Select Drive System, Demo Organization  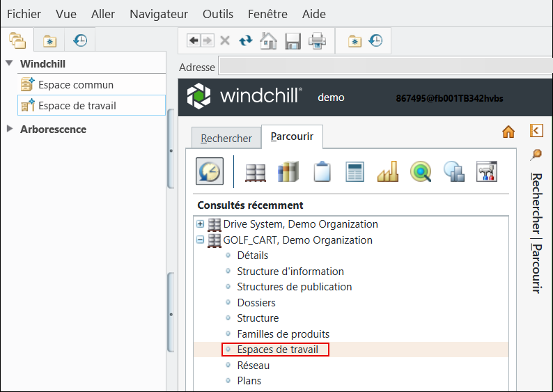(x=300, y=224)
